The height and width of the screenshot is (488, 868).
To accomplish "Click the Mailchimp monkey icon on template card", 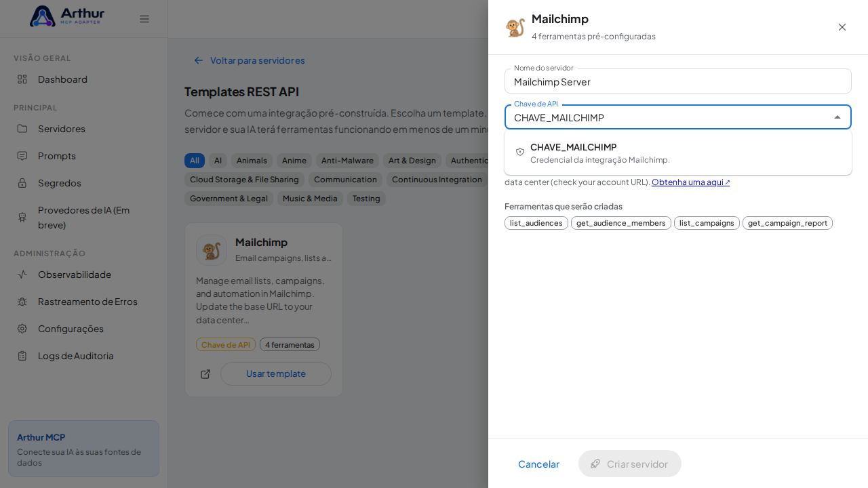I will 212,250.
